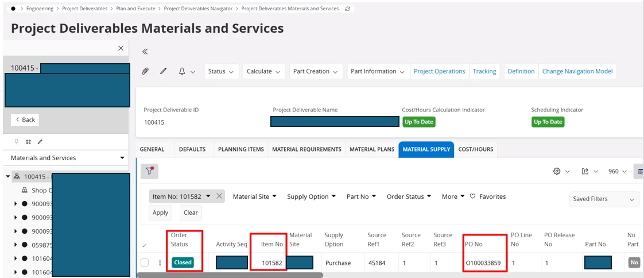Image resolution: width=644 pixels, height=278 pixels.
Task: Click the pencil edit icon in toolbar
Action: point(163,71)
